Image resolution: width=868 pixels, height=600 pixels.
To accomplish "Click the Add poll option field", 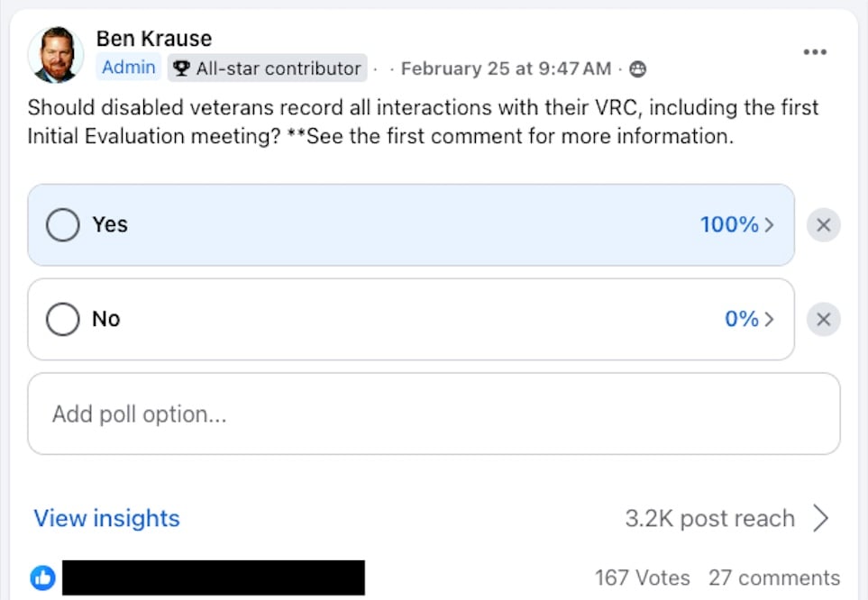I will pyautogui.click(x=434, y=414).
